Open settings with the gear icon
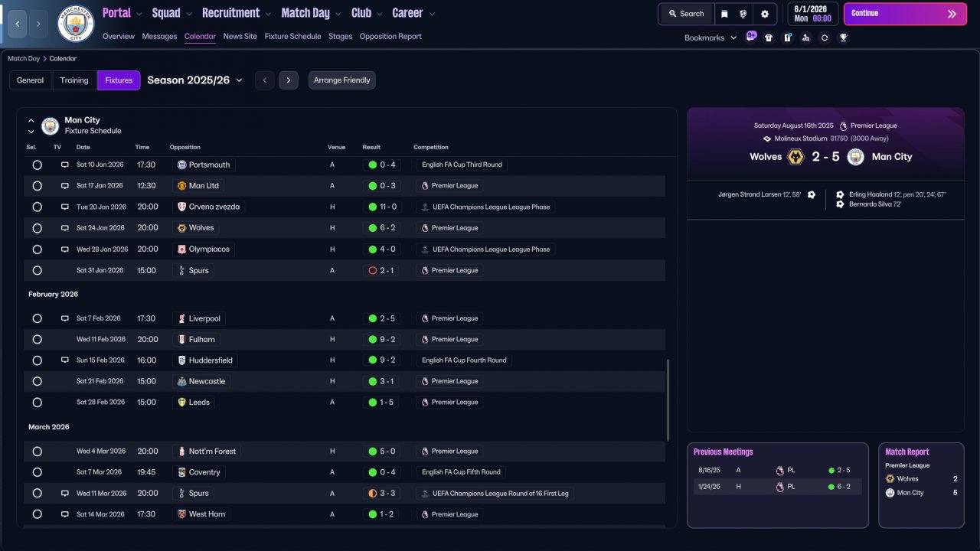The image size is (980, 551). (x=765, y=14)
